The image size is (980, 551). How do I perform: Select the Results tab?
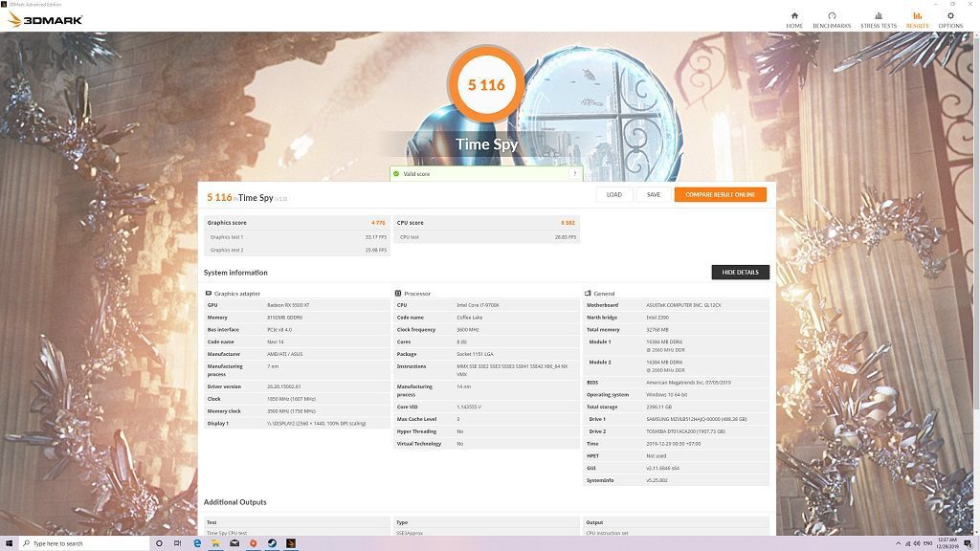pyautogui.click(x=917, y=19)
